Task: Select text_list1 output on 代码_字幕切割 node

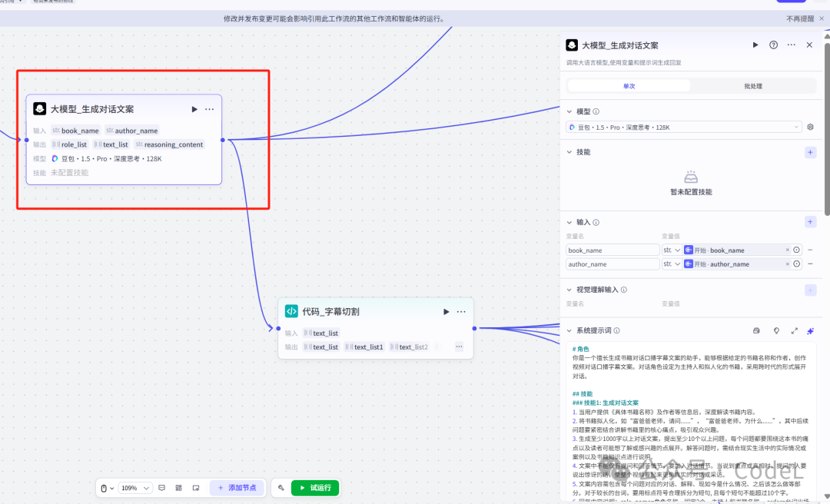Action: (x=364, y=347)
